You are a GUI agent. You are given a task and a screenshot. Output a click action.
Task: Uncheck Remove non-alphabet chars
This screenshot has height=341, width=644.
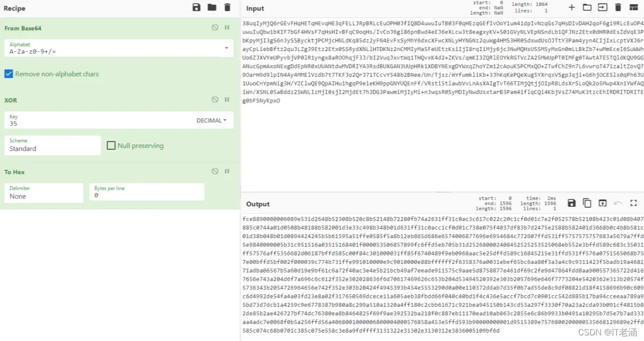point(8,74)
